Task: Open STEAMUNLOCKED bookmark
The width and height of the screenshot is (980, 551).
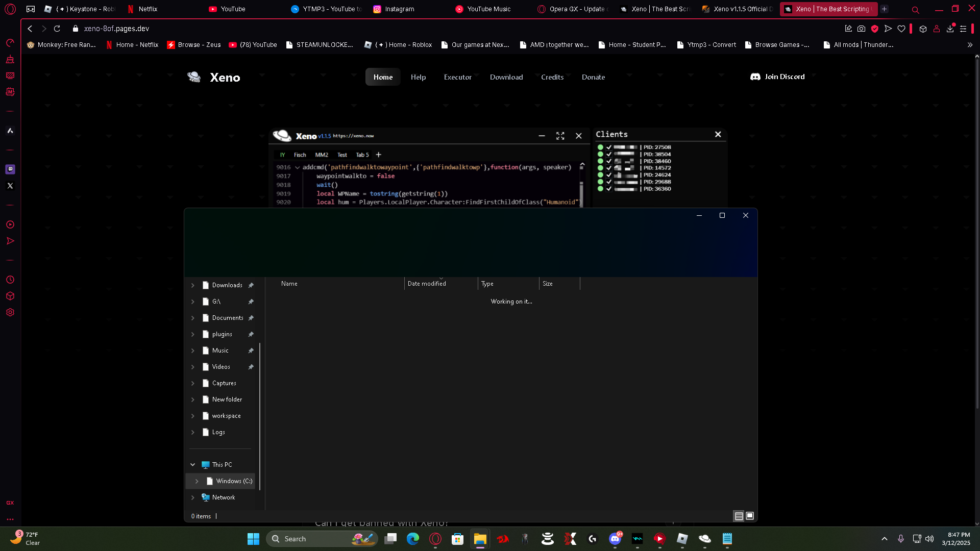Action: point(320,45)
